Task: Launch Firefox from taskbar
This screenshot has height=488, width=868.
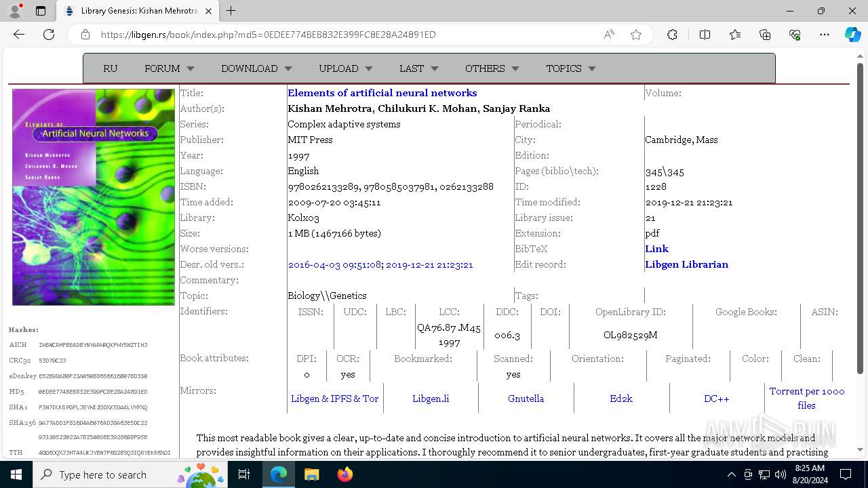Action: pyautogui.click(x=344, y=474)
